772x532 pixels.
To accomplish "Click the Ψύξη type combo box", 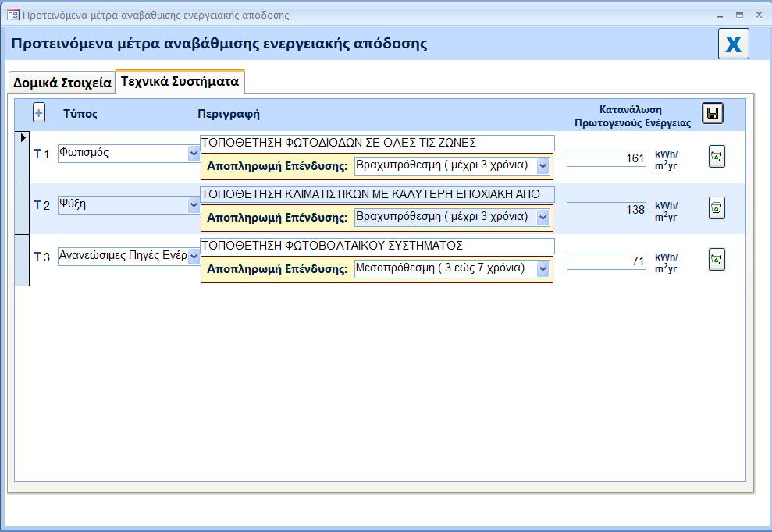I will coord(129,204).
